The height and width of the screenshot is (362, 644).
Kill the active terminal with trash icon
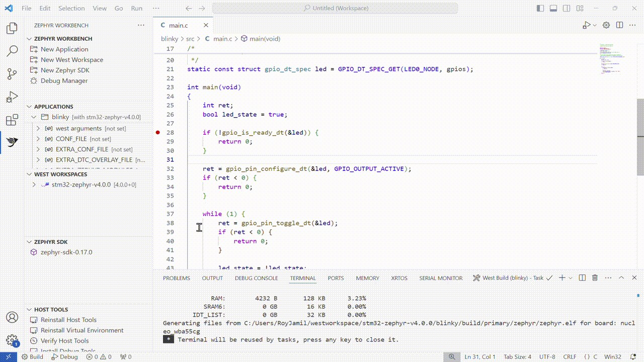(595, 277)
